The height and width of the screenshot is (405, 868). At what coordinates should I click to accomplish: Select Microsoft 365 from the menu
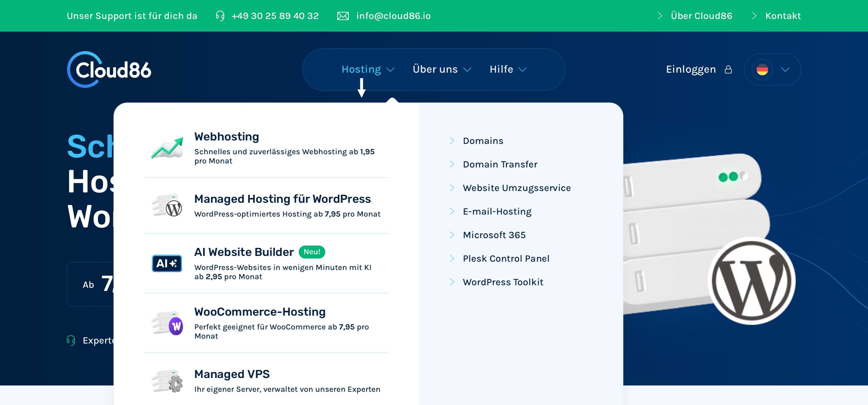coord(494,235)
